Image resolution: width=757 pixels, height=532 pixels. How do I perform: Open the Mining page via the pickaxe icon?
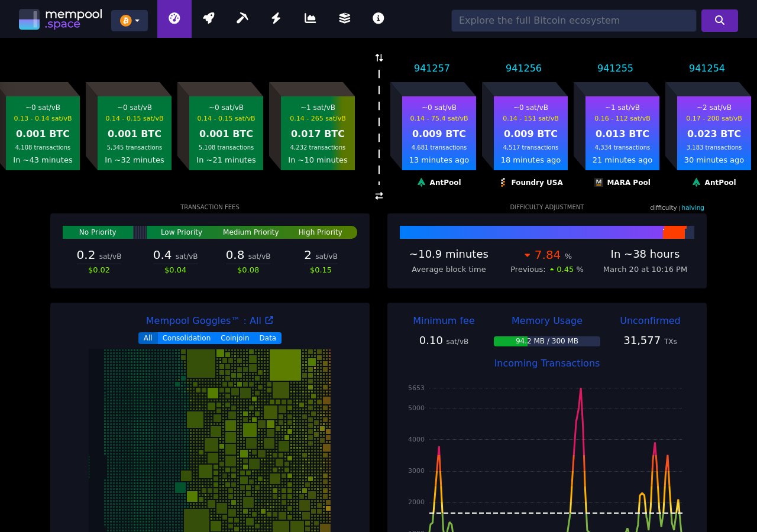(x=242, y=18)
